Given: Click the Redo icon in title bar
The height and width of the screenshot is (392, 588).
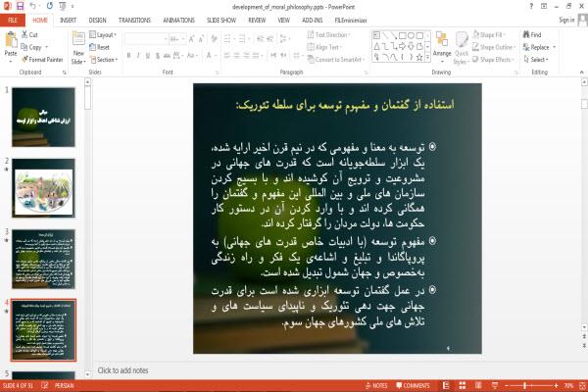Looking at the screenshot, I should (50, 6).
